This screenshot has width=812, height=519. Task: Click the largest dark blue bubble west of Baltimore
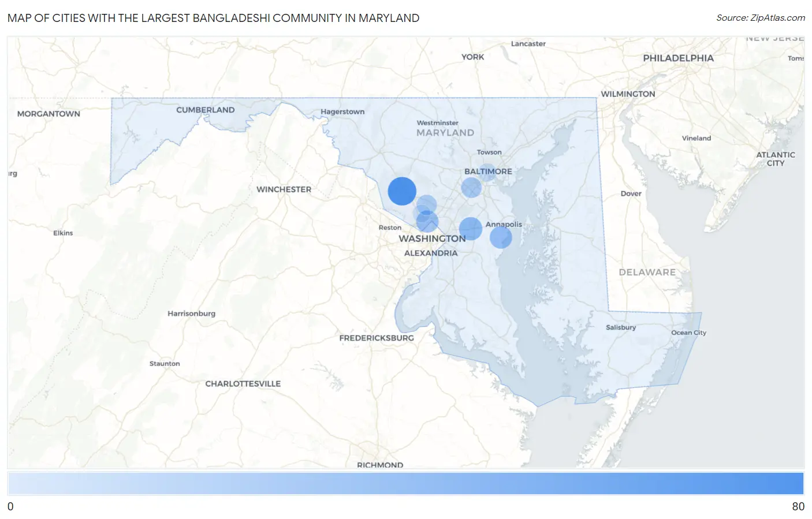click(402, 191)
